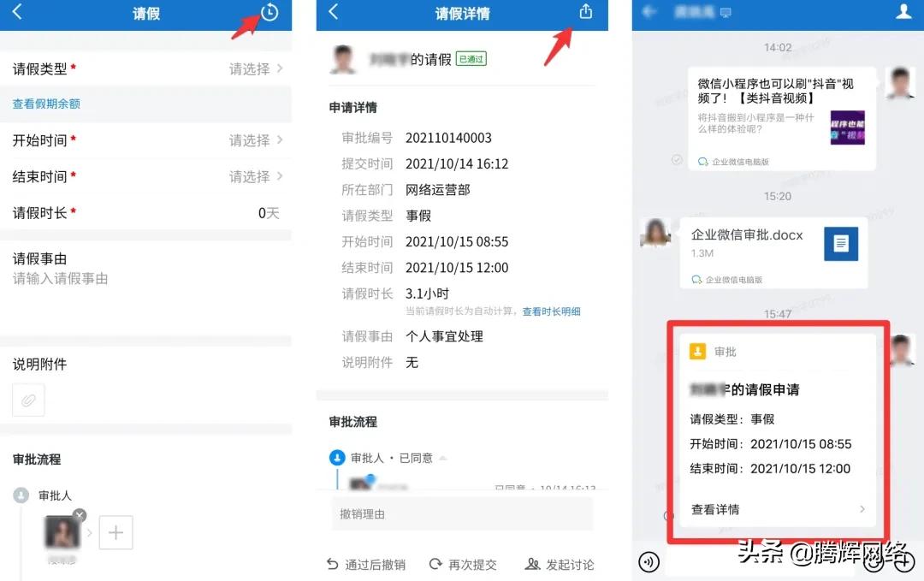
Task: Resubmit the request with 再次提交
Action: (x=464, y=564)
